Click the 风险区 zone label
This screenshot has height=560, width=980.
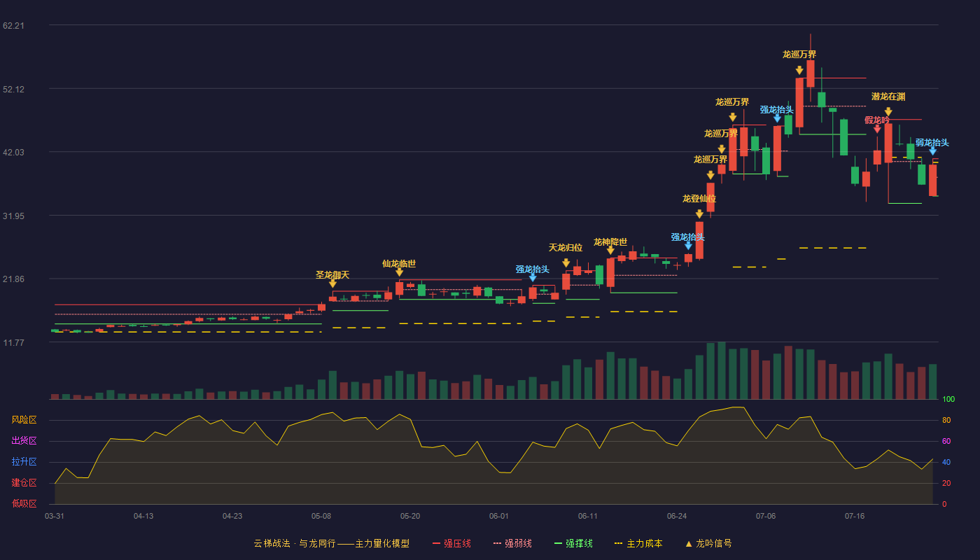click(24, 420)
